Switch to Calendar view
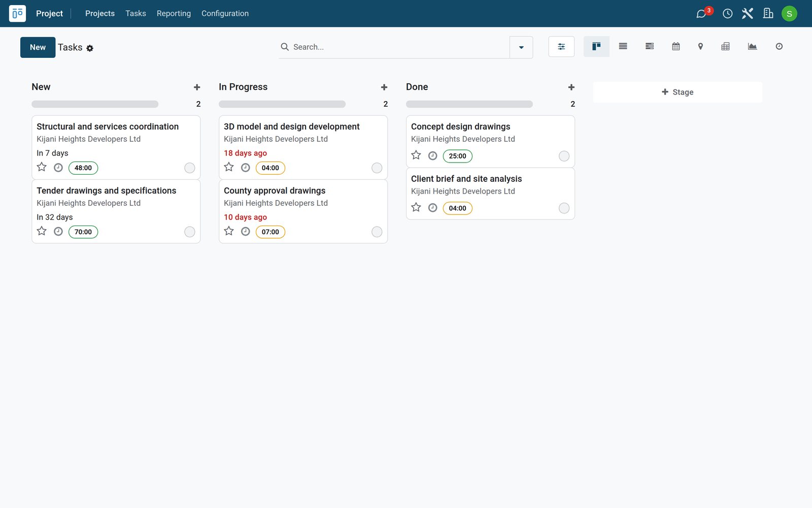Screen dimensions: 812x508 click(x=676, y=47)
